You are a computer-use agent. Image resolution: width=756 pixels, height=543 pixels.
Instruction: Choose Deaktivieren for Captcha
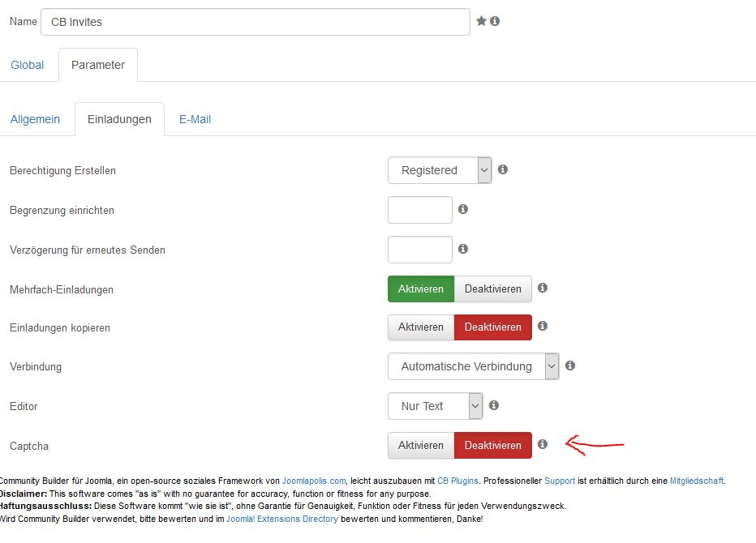tap(492, 445)
